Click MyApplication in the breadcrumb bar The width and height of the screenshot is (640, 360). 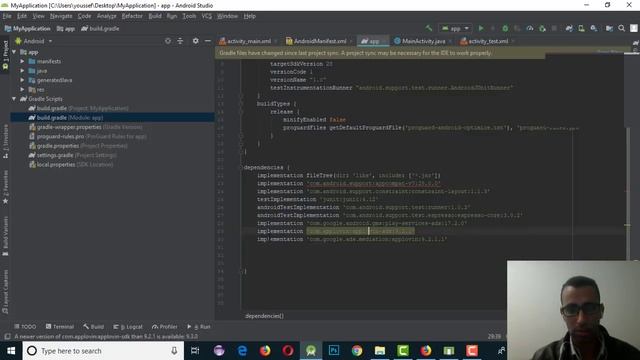pos(27,29)
